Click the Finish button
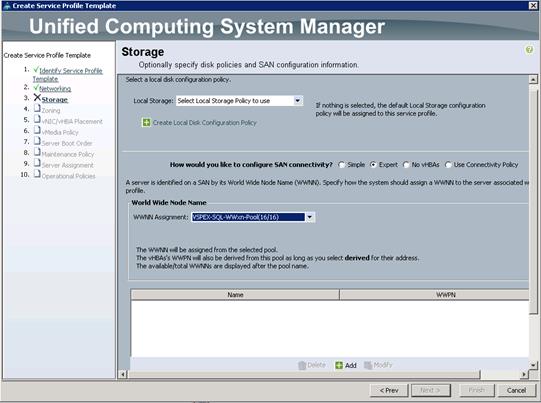Screen dimensions: 541x403 pos(476,390)
